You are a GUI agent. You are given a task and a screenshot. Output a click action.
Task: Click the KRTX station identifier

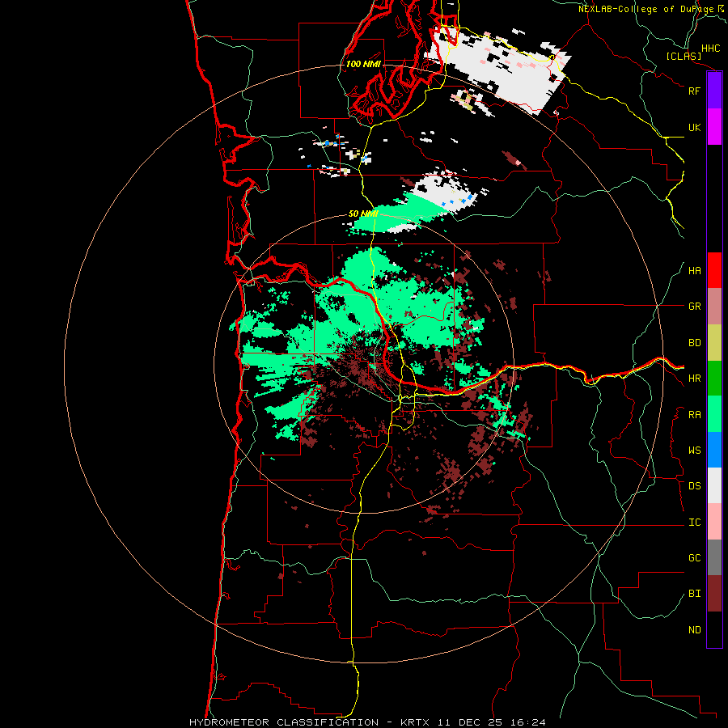click(x=415, y=722)
